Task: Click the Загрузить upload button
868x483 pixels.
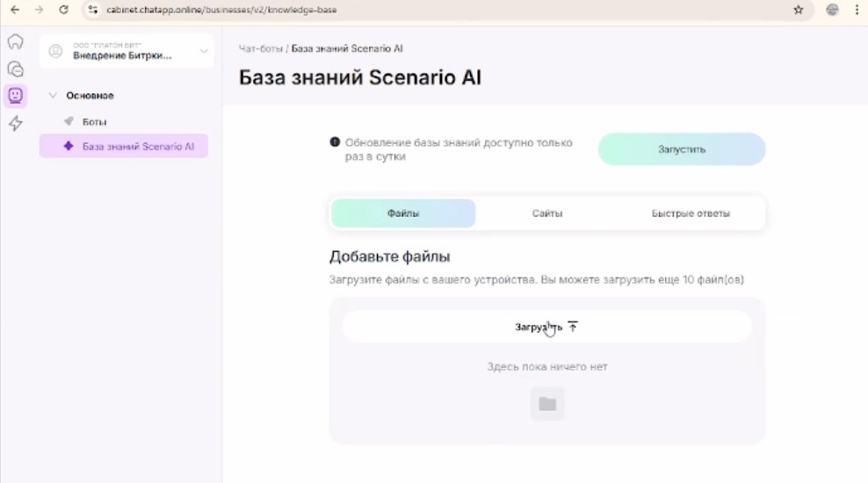Action: [x=547, y=327]
